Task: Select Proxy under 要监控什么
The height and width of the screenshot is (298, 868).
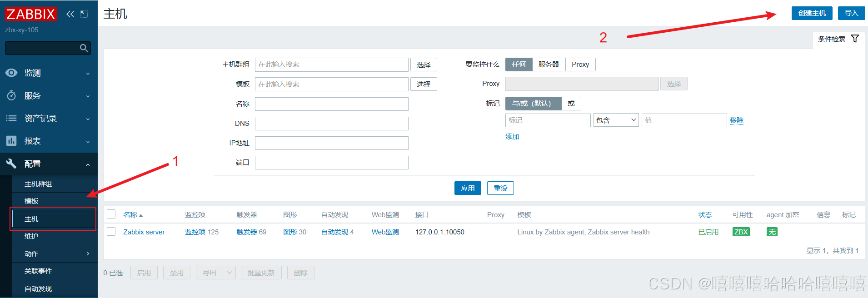Action: click(580, 65)
